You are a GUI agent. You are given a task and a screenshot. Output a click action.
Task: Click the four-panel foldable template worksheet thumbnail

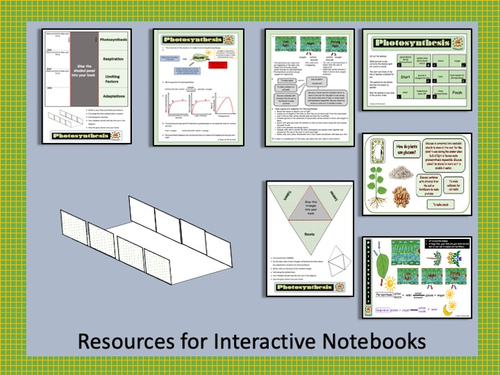point(87,86)
